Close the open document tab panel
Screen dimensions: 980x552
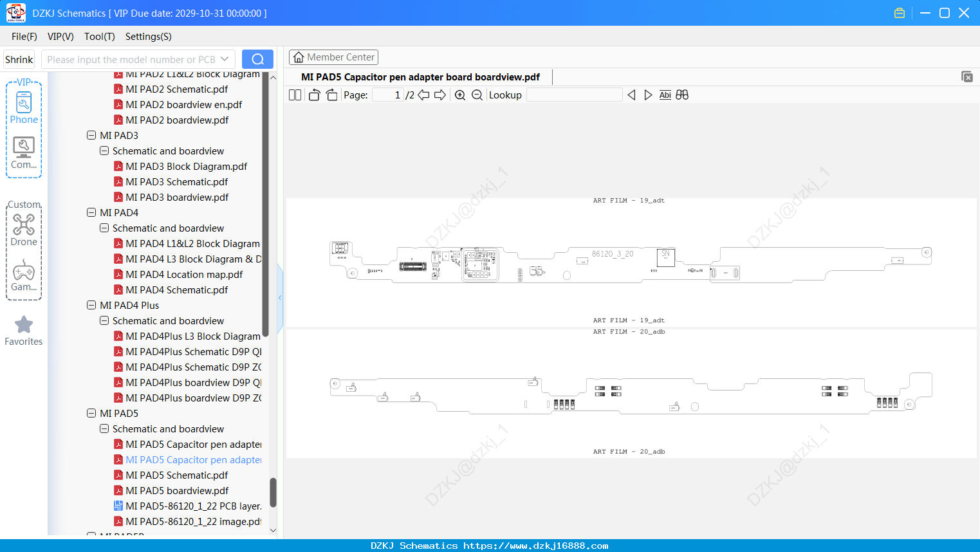(x=966, y=77)
